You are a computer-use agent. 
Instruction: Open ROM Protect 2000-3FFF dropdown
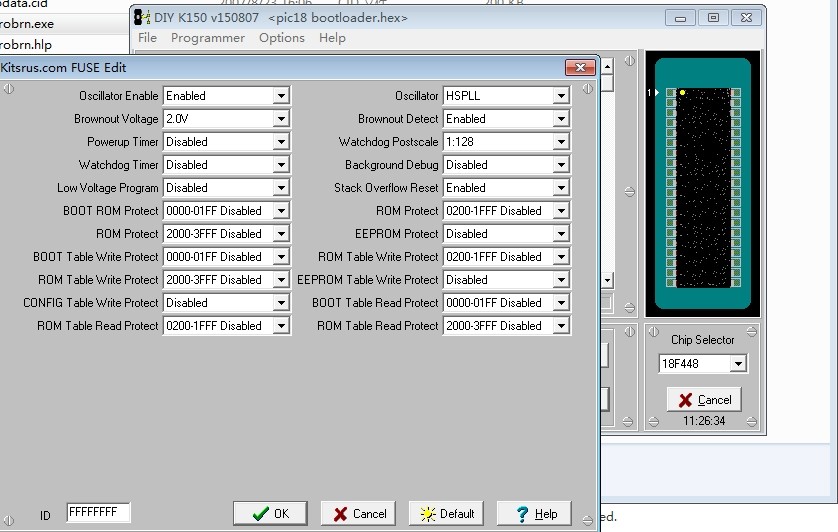281,234
